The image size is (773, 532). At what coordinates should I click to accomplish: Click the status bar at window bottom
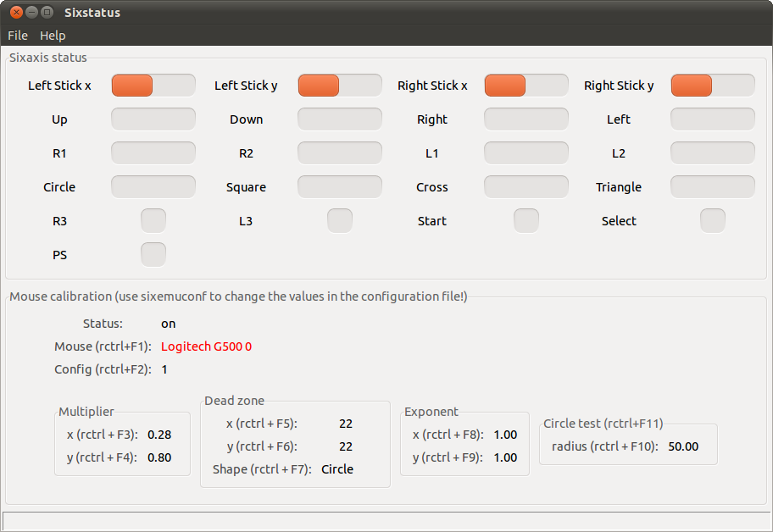point(386,521)
